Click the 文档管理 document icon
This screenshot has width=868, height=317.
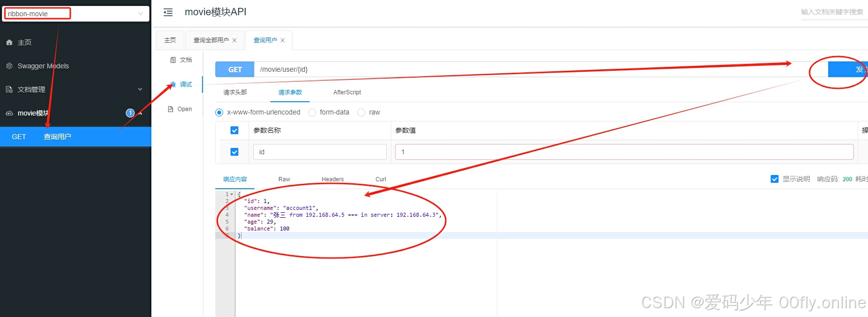(x=9, y=89)
